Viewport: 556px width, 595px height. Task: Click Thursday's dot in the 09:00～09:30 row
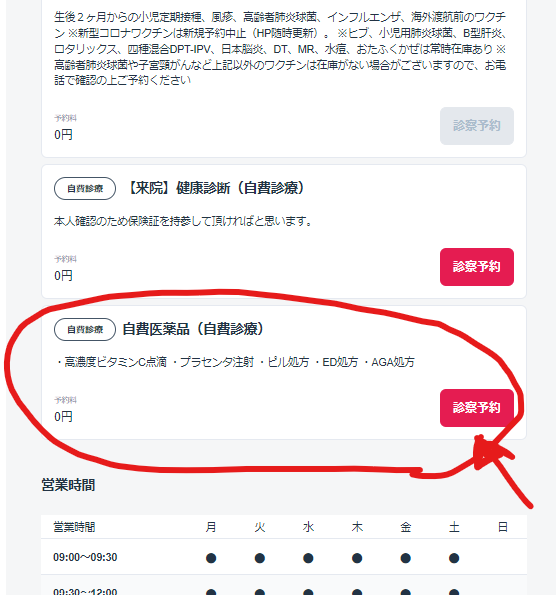(357, 558)
